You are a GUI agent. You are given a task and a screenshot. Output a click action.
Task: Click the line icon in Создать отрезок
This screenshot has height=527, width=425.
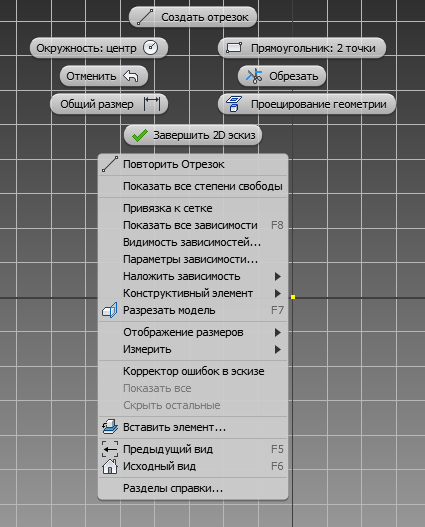145,17
